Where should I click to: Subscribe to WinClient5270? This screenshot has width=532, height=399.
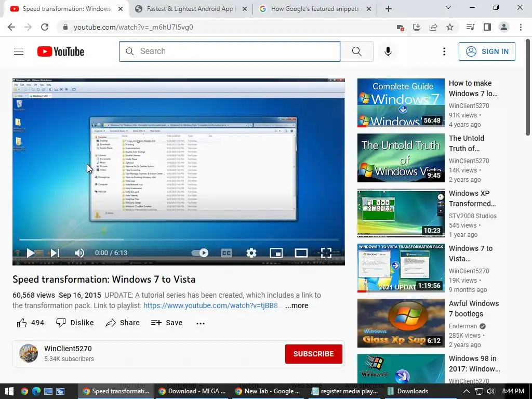pyautogui.click(x=313, y=354)
